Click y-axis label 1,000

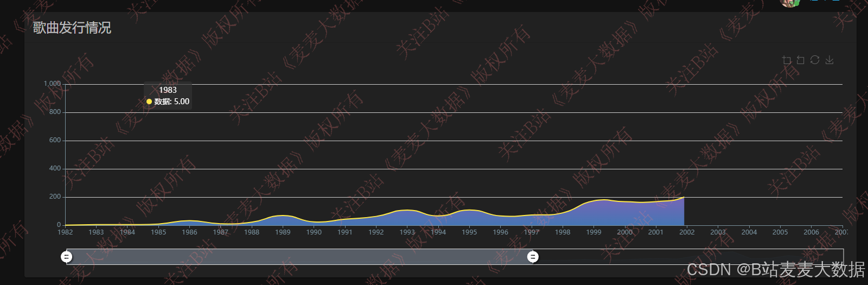pyautogui.click(x=53, y=84)
